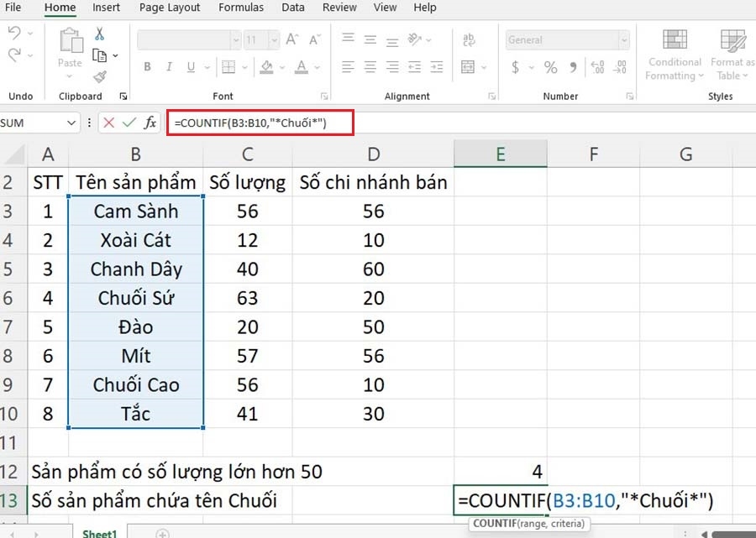Click column E header

(501, 154)
